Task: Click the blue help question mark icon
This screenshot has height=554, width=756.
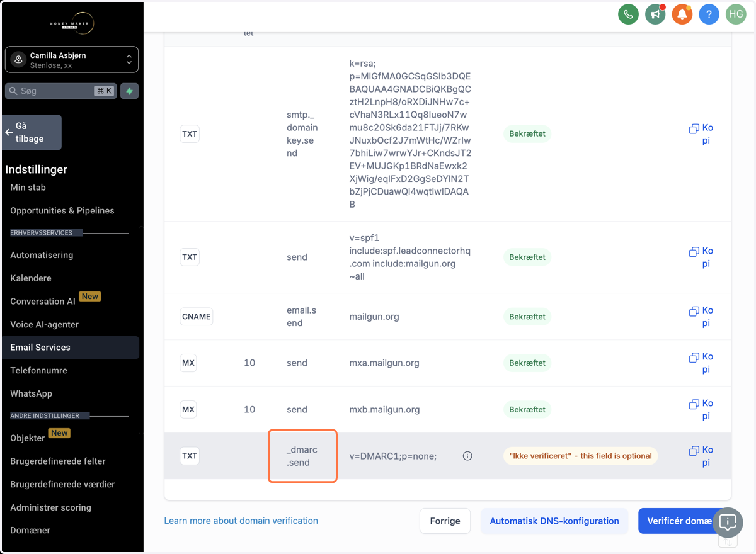Action: [x=709, y=14]
